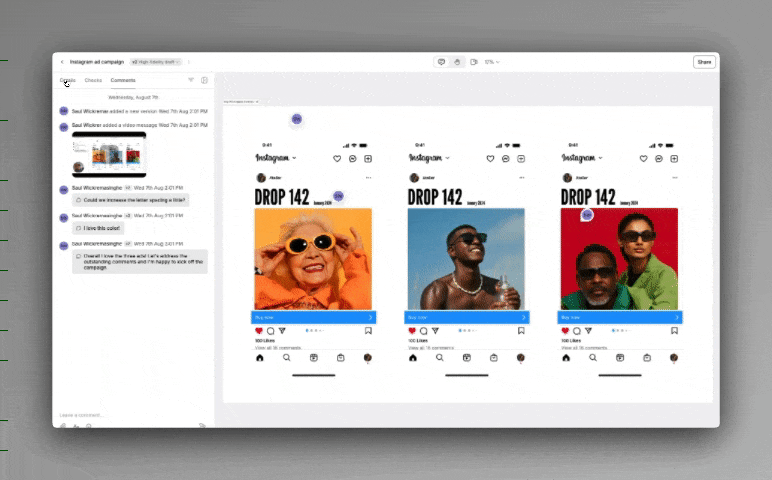The height and width of the screenshot is (480, 772).
Task: Open the more options menu next to version dropdown
Action: point(189,62)
